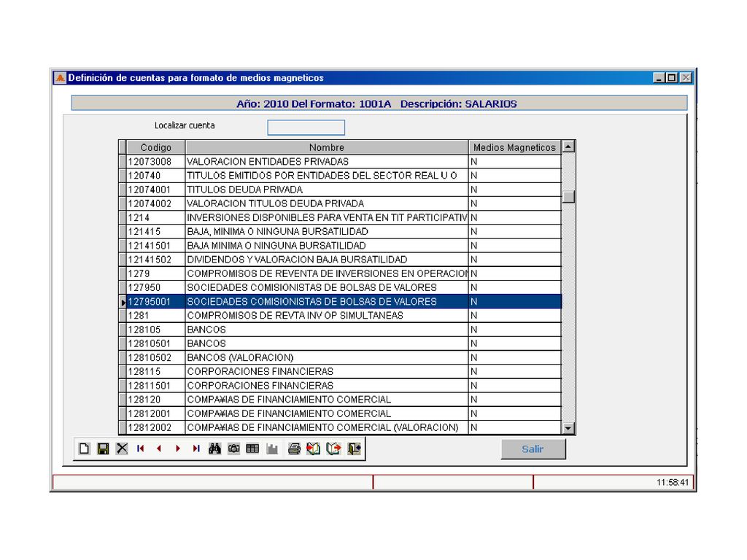Open the table grid view icon
The width and height of the screenshot is (747, 560).
(252, 448)
